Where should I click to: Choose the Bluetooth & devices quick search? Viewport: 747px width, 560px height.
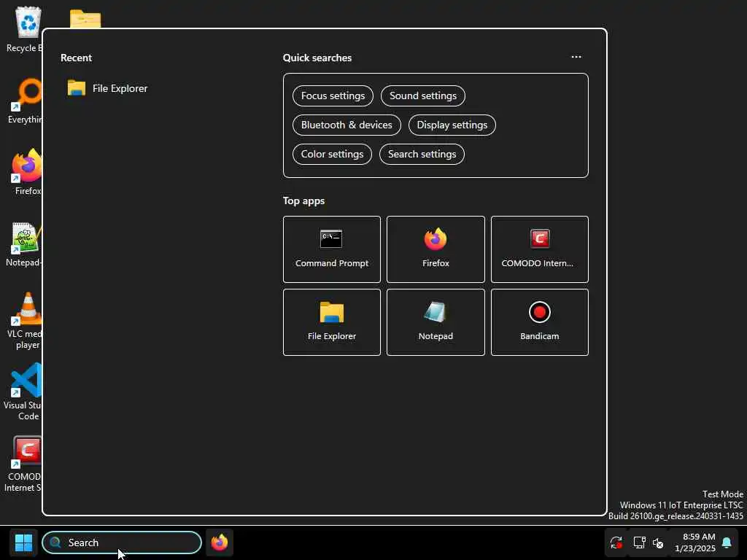pyautogui.click(x=347, y=125)
